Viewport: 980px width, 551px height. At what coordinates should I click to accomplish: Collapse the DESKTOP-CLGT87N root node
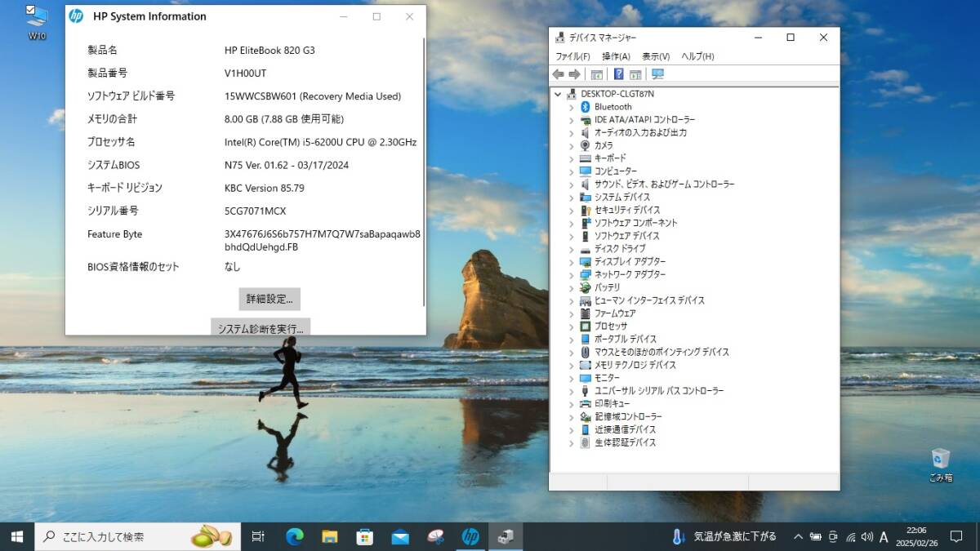pos(558,94)
